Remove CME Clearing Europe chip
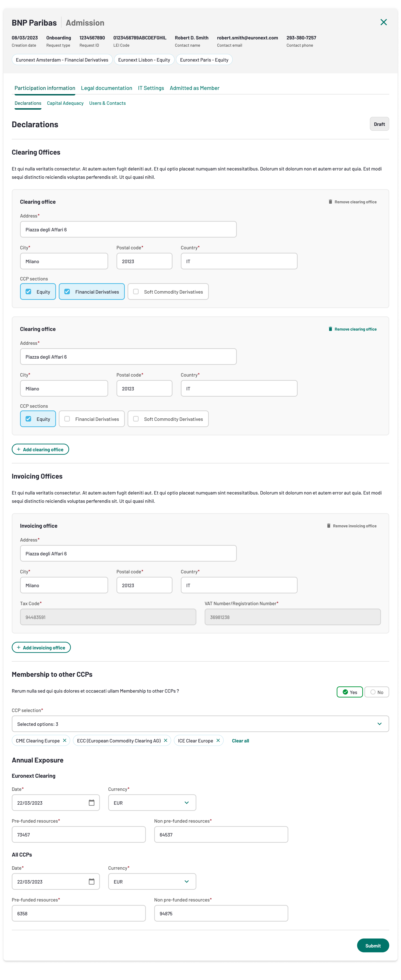 tap(65, 740)
